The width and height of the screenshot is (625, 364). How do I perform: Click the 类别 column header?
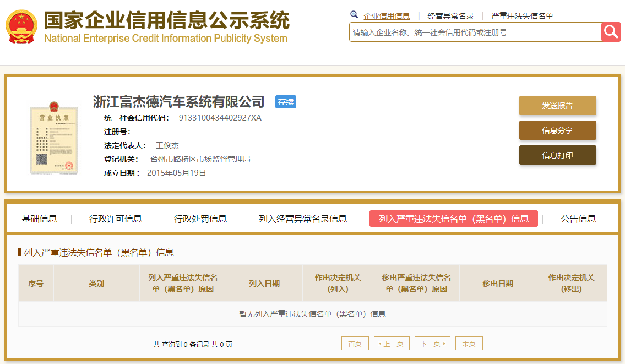[x=96, y=284]
